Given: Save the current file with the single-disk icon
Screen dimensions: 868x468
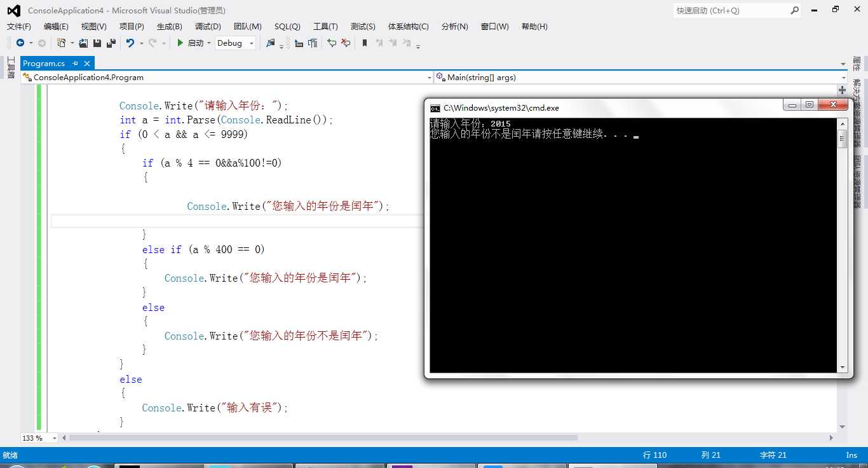Looking at the screenshot, I should coord(97,43).
